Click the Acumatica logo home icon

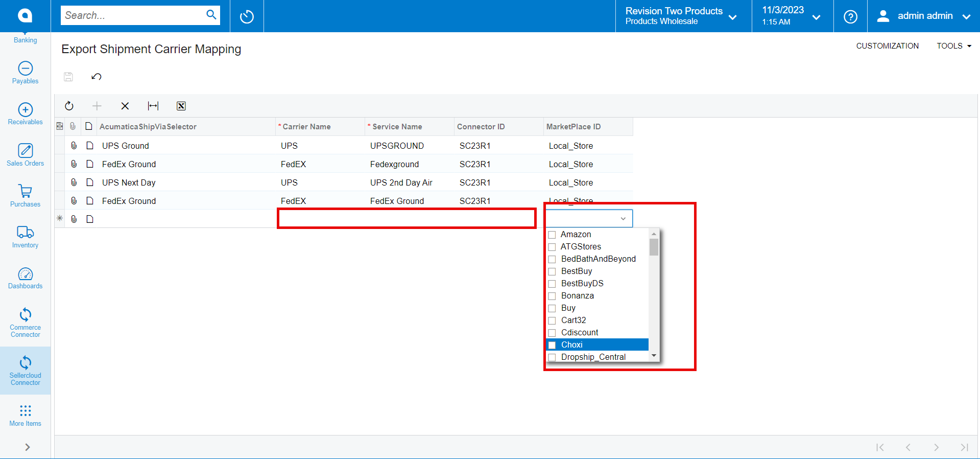(x=25, y=16)
